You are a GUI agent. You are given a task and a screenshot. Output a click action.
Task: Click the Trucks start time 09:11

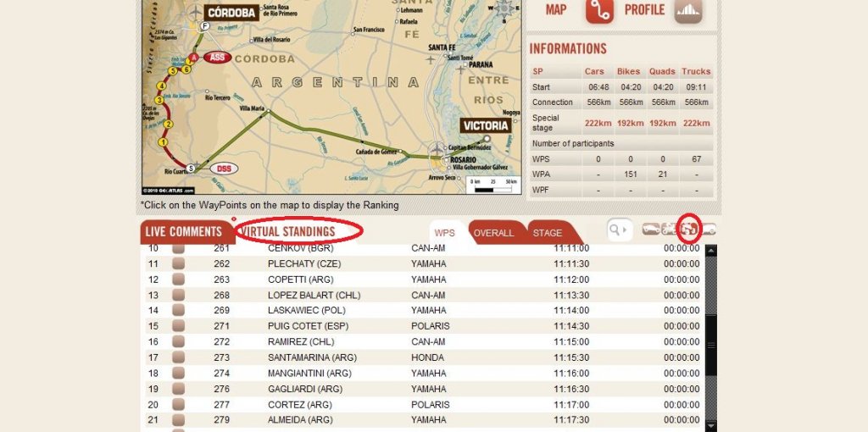[696, 87]
